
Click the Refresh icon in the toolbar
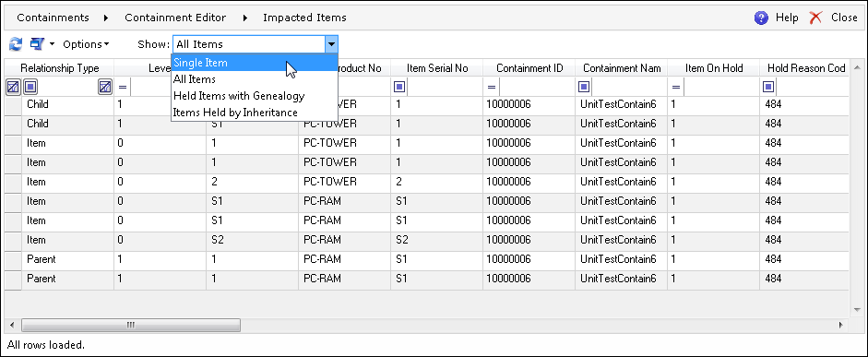(16, 44)
